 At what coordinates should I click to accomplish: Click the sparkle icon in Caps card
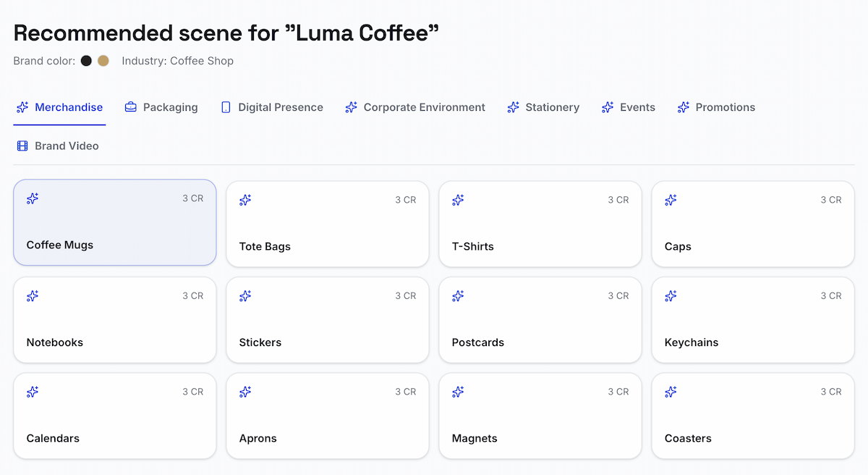coord(671,200)
